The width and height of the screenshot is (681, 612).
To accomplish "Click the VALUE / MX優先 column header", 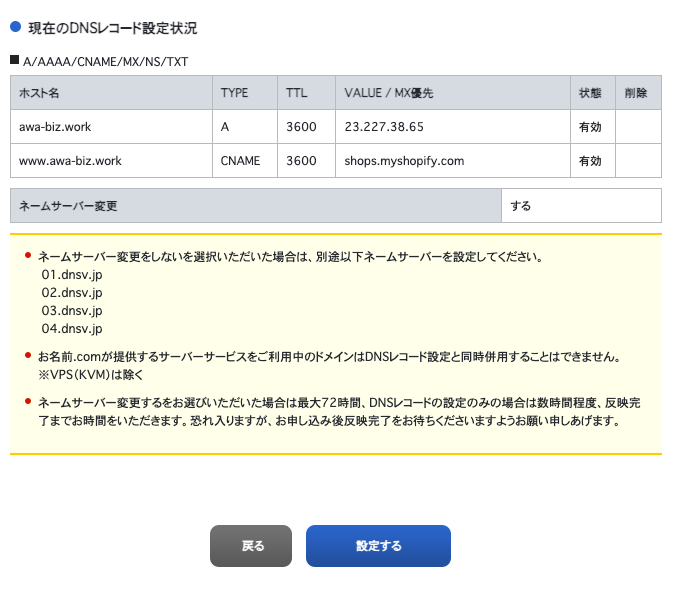I will [x=453, y=93].
